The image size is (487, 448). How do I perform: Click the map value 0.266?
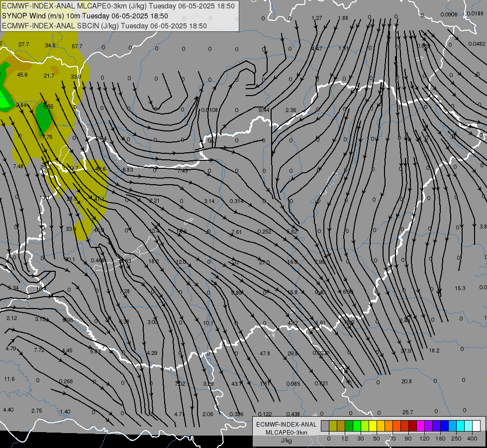66,381
